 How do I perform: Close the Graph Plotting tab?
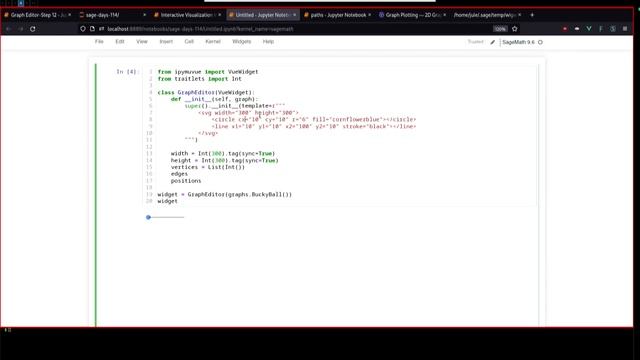[x=444, y=15]
